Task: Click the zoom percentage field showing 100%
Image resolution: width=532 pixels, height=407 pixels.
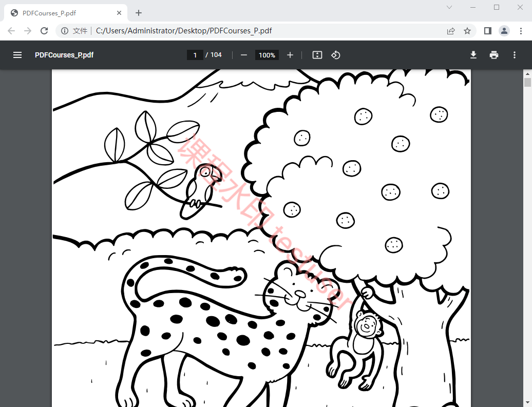Action: click(x=267, y=55)
